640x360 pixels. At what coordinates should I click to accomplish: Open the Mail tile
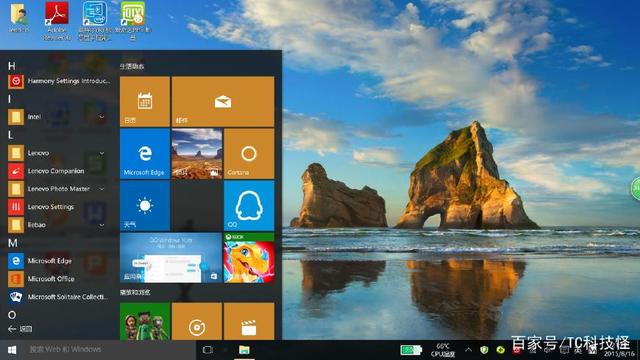223,101
